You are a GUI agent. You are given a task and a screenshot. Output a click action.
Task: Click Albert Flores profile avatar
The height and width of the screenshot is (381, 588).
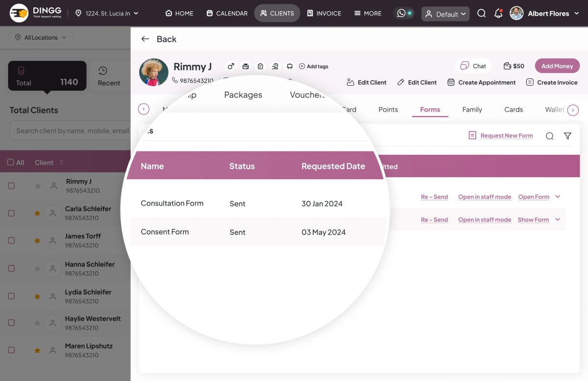point(516,13)
